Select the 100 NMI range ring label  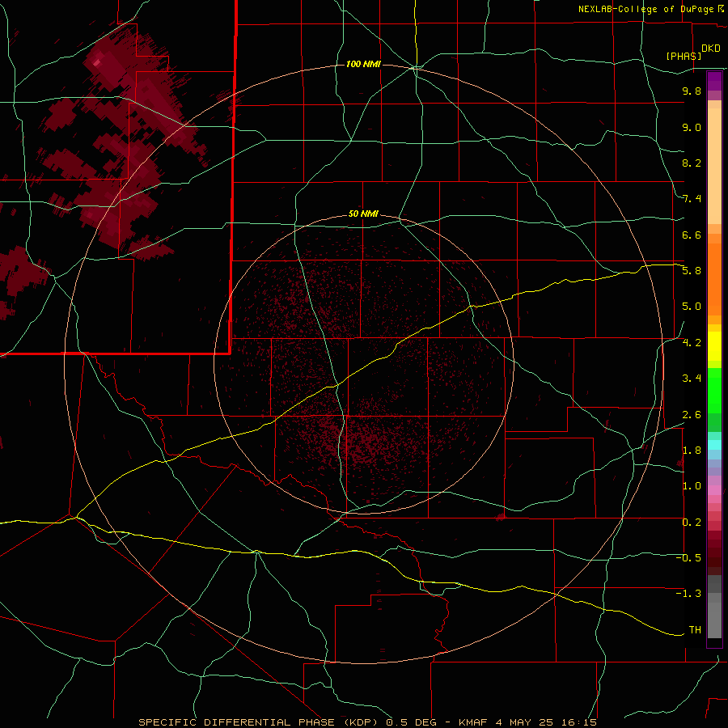[x=363, y=64]
